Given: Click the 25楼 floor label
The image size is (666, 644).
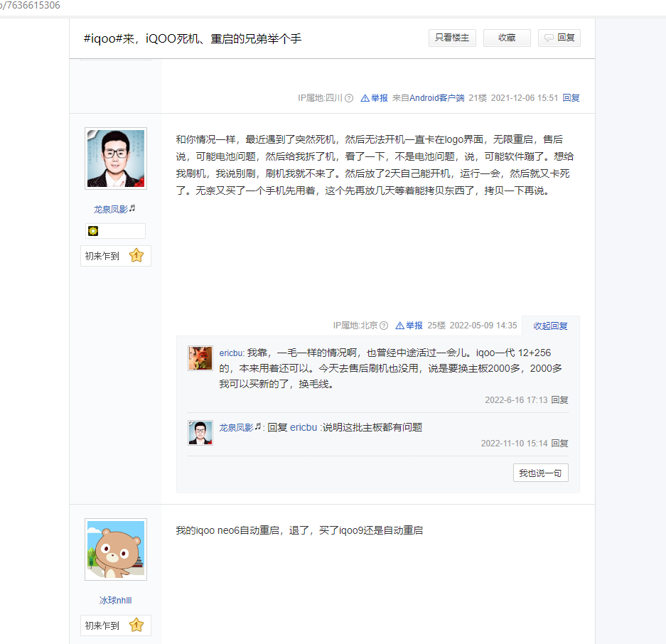Looking at the screenshot, I should pyautogui.click(x=436, y=326).
